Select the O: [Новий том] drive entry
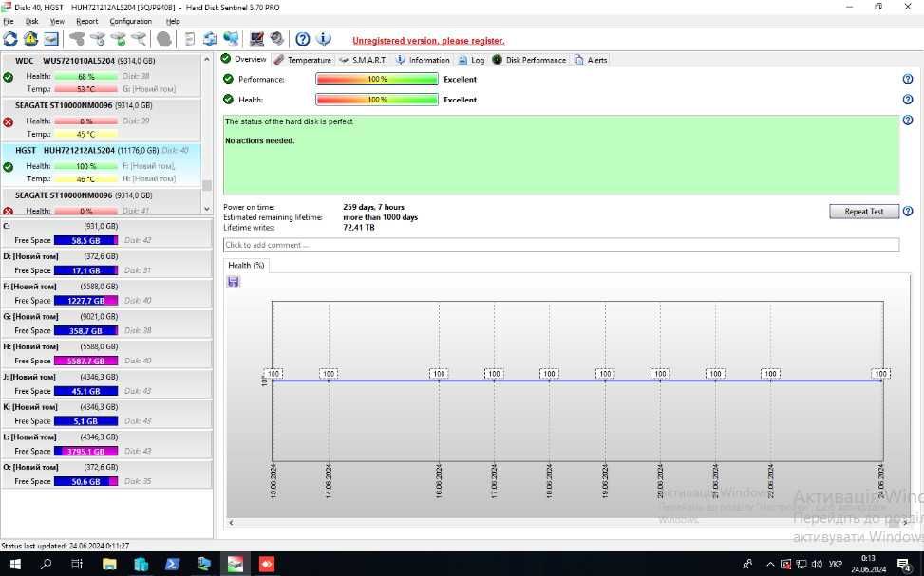 (x=106, y=474)
